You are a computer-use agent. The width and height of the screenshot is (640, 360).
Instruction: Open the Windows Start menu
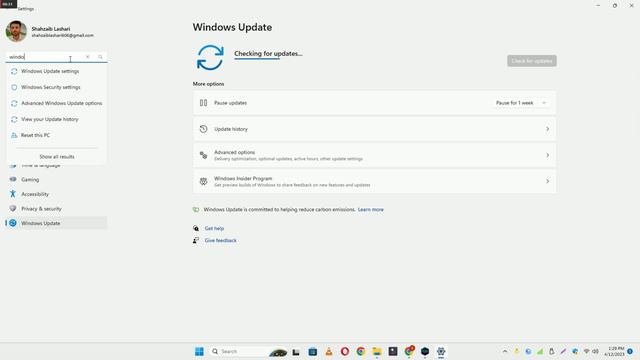[x=199, y=351]
